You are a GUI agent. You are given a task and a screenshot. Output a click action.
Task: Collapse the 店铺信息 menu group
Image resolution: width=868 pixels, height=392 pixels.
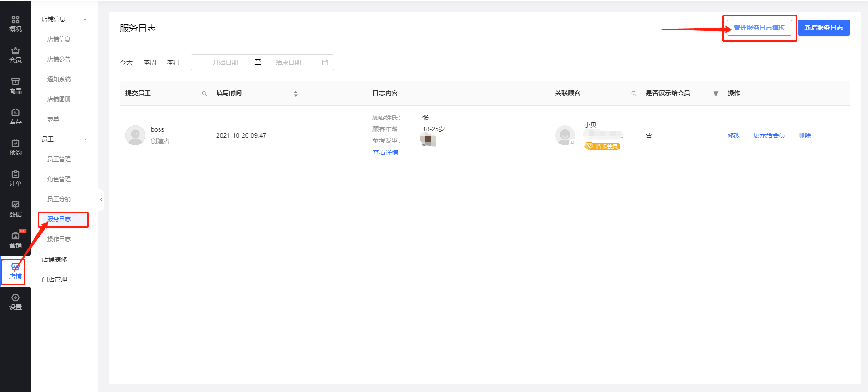coord(85,20)
